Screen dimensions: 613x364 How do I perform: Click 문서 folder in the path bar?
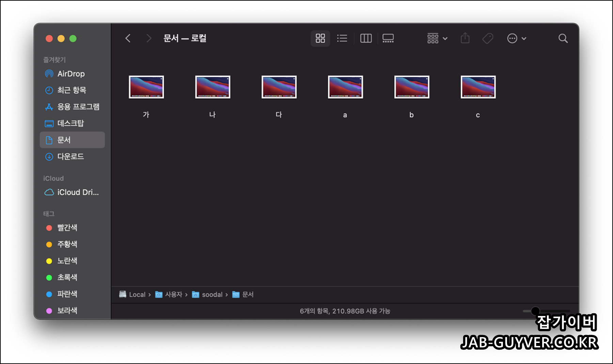(243, 295)
